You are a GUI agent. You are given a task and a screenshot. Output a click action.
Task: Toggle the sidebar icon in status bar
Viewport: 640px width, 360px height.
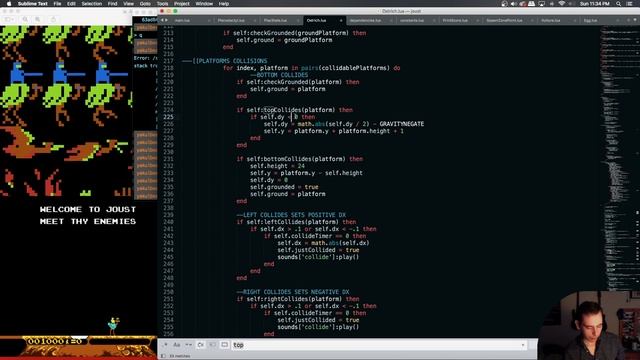[163, 356]
